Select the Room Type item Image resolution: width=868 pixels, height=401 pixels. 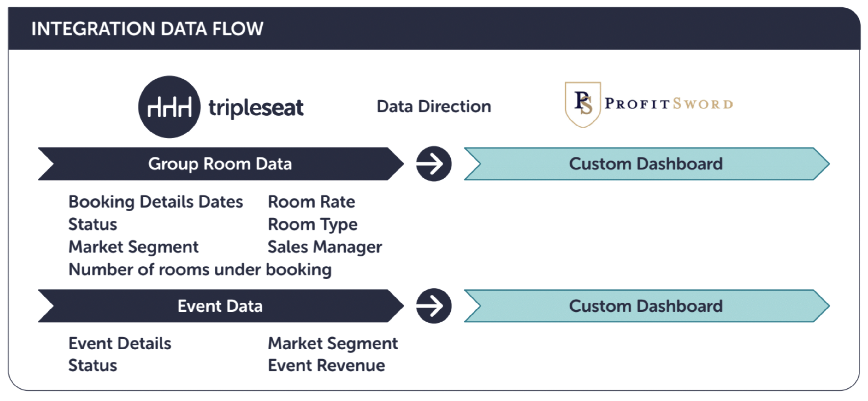[x=313, y=225]
